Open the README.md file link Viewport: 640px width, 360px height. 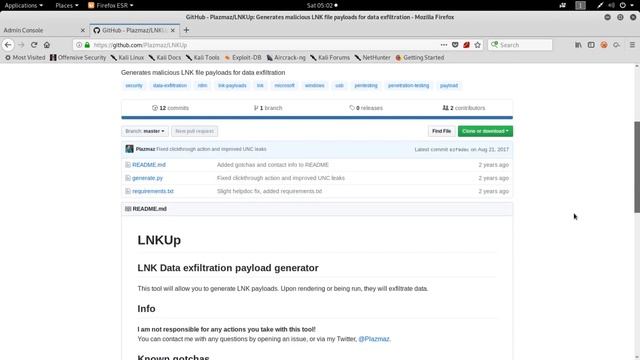(x=149, y=165)
